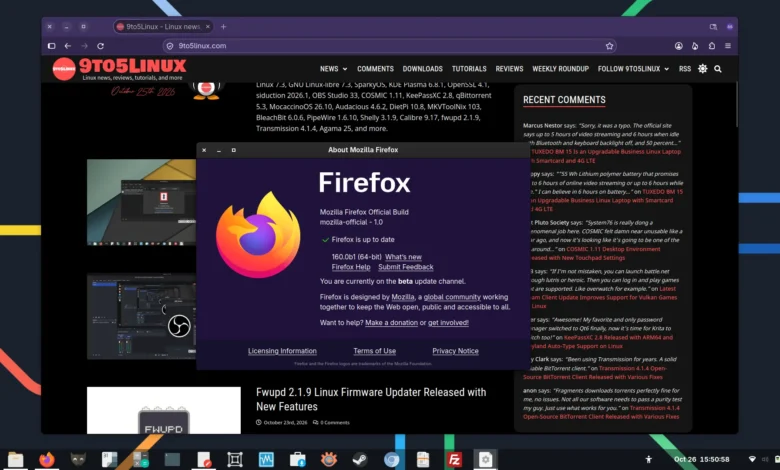Open a new browser tab
This screenshot has width=780, height=470.
[223, 27]
